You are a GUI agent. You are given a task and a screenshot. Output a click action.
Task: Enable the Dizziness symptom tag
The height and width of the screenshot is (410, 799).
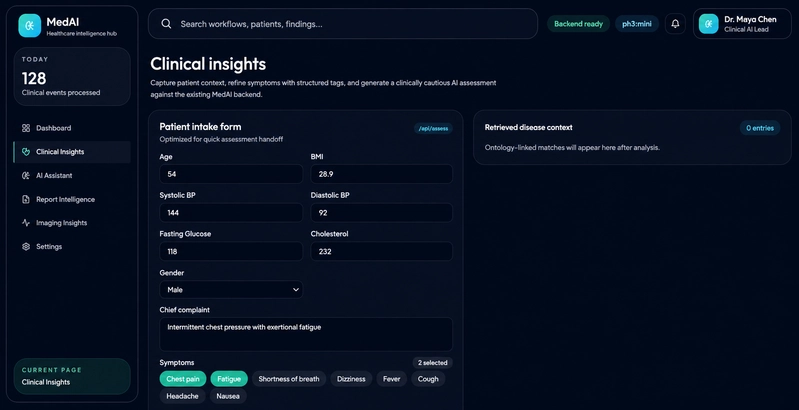tap(351, 379)
